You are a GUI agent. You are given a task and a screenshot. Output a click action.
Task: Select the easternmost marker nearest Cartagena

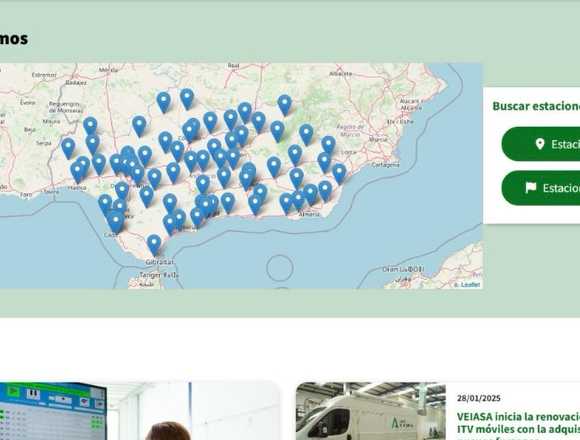[339, 173]
